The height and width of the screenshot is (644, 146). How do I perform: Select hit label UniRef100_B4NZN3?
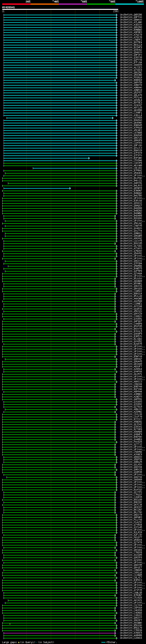131,211
